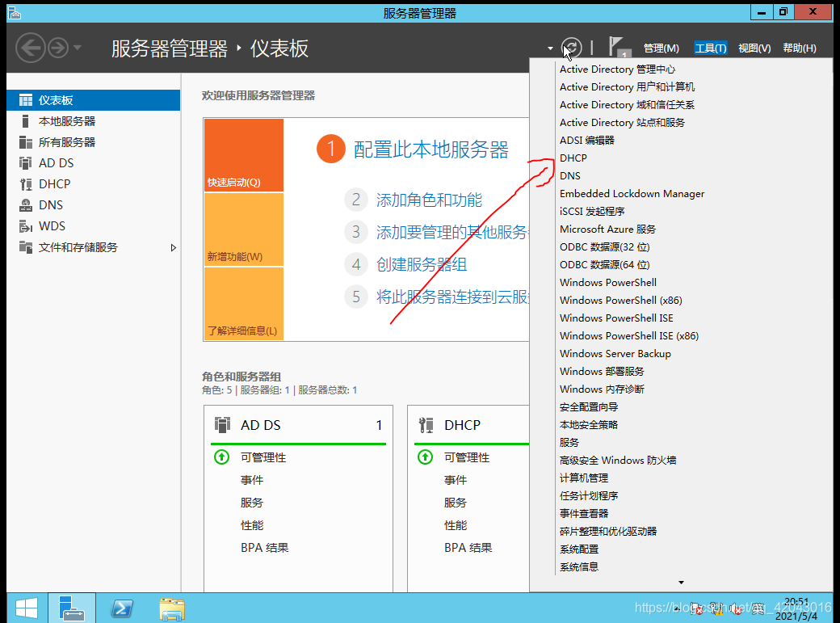
Task: Click the AD DS sidebar icon
Action: coord(25,163)
